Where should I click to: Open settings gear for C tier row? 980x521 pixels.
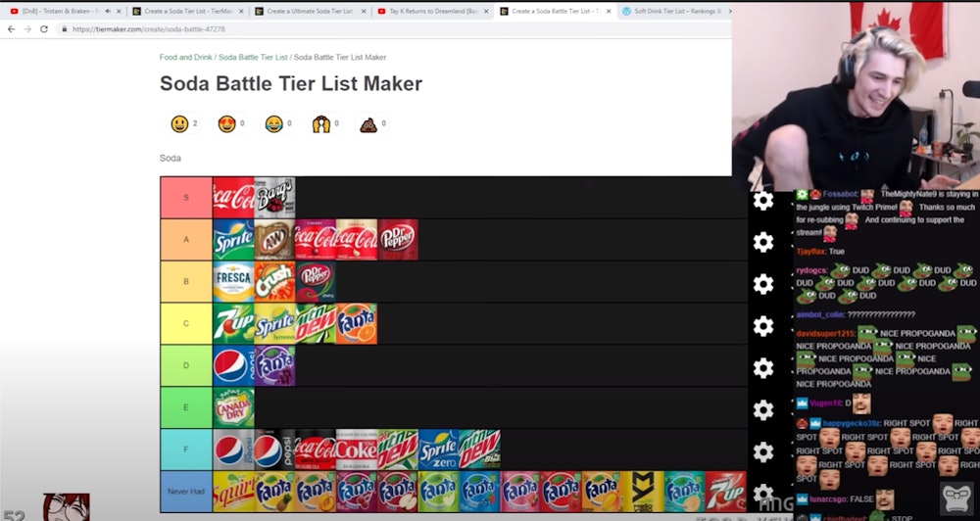(763, 326)
